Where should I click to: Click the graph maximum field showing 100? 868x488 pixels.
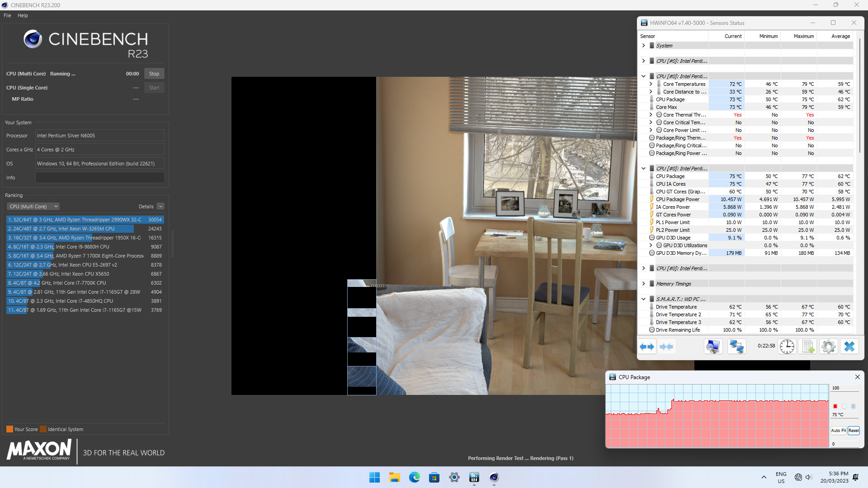(x=844, y=388)
